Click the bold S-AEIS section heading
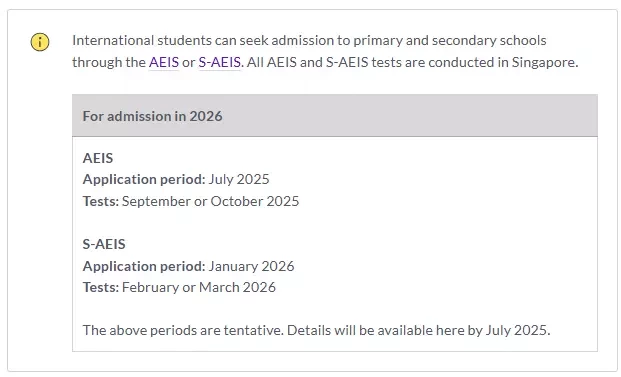Viewport: 621px width, 377px height. pyautogui.click(x=104, y=244)
